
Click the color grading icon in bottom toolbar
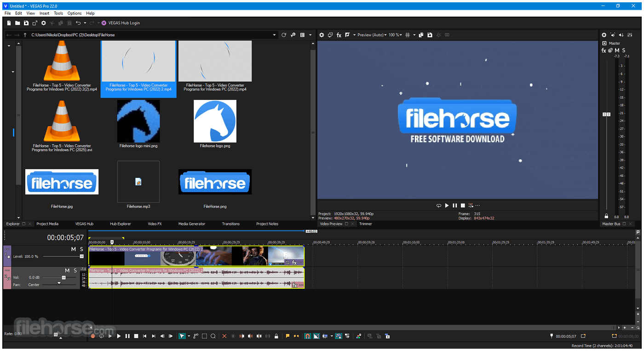point(360,336)
